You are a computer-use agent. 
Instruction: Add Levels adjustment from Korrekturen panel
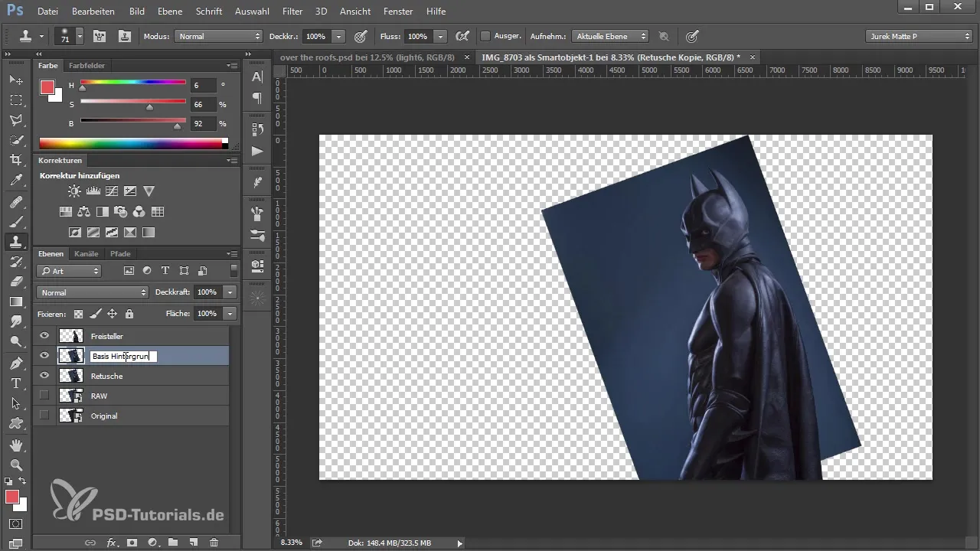93,191
